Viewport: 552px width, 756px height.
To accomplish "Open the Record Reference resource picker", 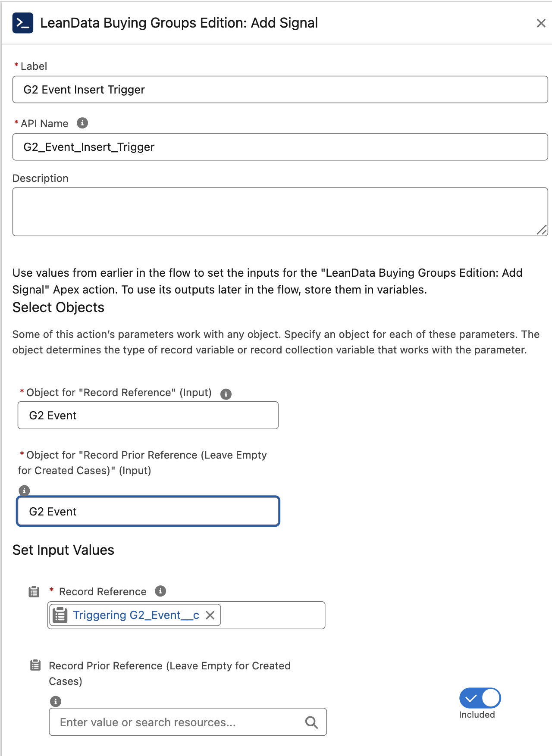I will [x=272, y=615].
